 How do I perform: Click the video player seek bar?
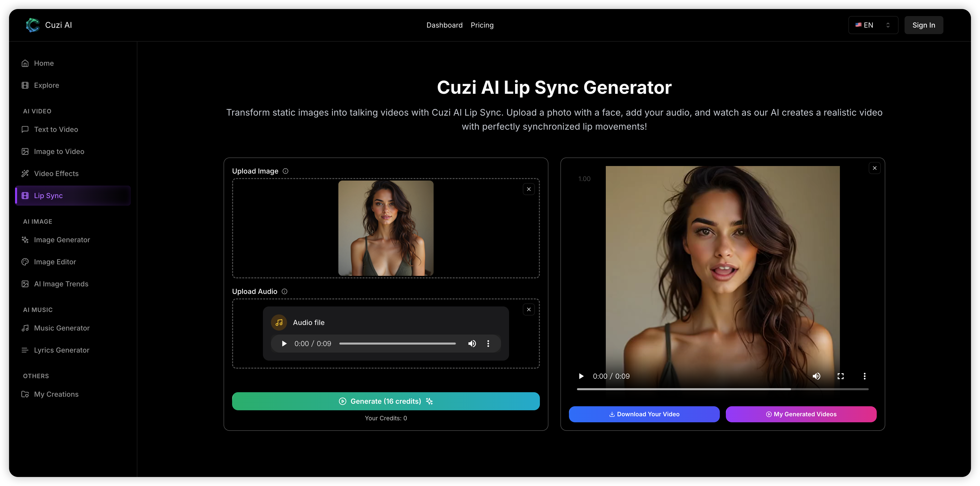722,389
